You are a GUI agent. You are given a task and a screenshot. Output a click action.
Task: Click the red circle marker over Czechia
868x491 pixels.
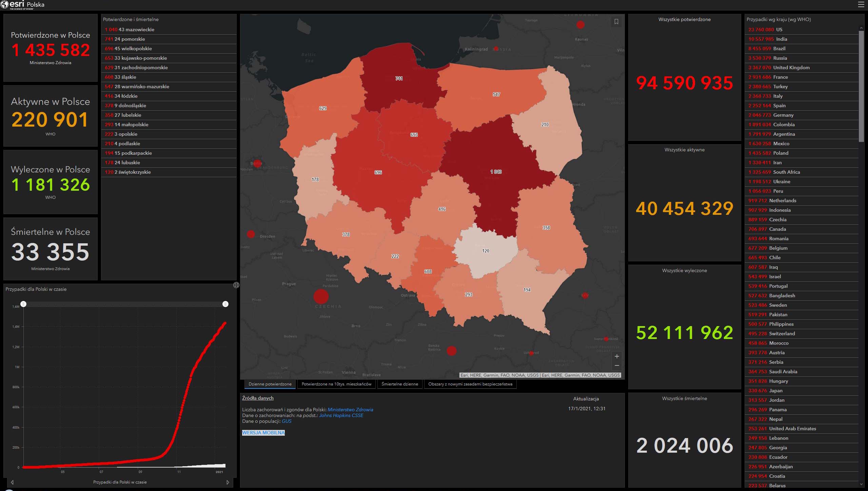click(x=321, y=297)
